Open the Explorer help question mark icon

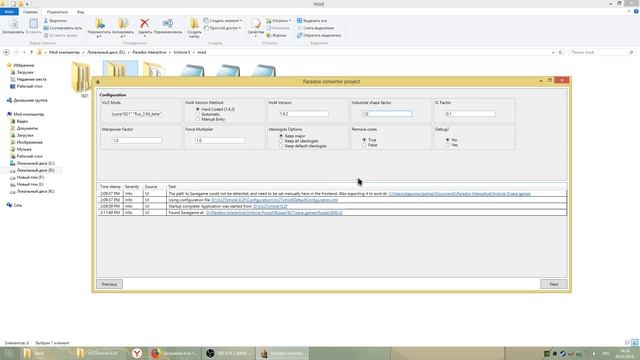pos(636,11)
